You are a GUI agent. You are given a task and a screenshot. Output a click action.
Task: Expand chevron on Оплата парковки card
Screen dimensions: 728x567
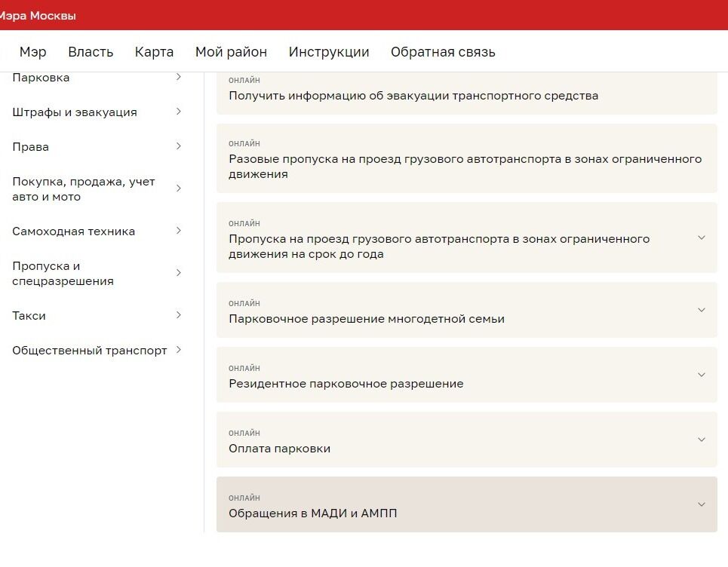tap(702, 440)
